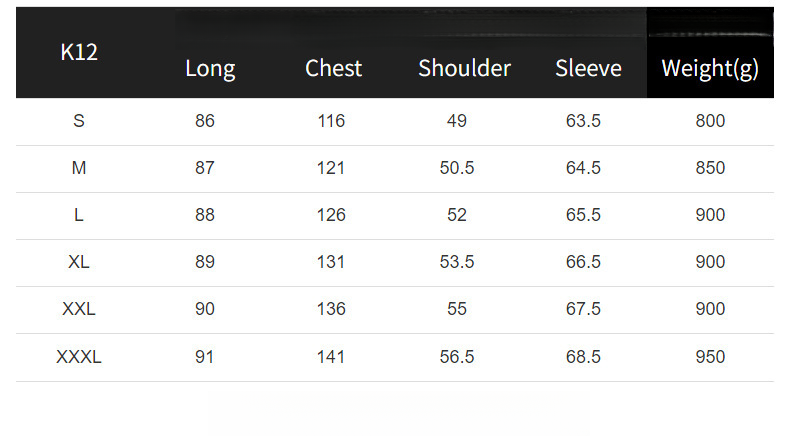Image resolution: width=790 pixels, height=438 pixels.
Task: Click weight value 950 in XXXL row
Action: (x=710, y=357)
